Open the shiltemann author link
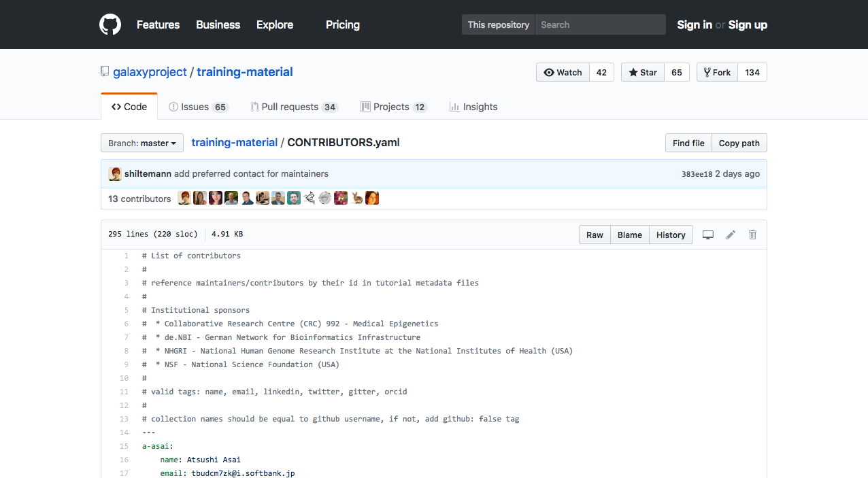The height and width of the screenshot is (478, 868). pos(148,173)
